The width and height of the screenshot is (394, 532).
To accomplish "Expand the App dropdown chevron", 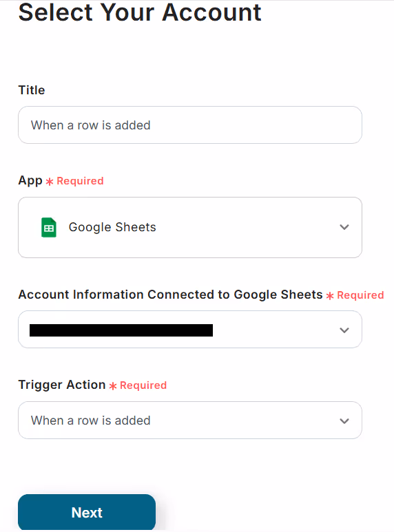I will (344, 227).
